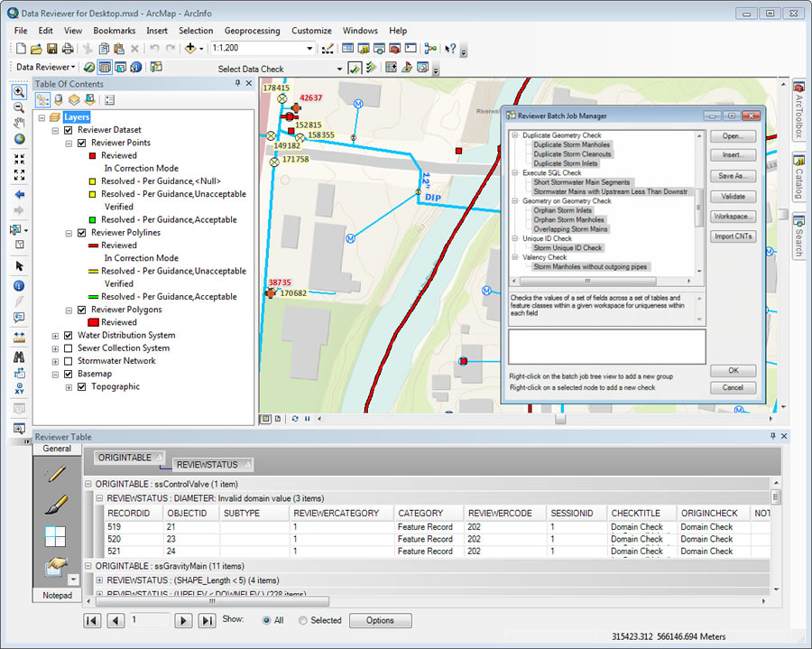812x649 pixels.
Task: Save the map document
Action: tap(52, 49)
